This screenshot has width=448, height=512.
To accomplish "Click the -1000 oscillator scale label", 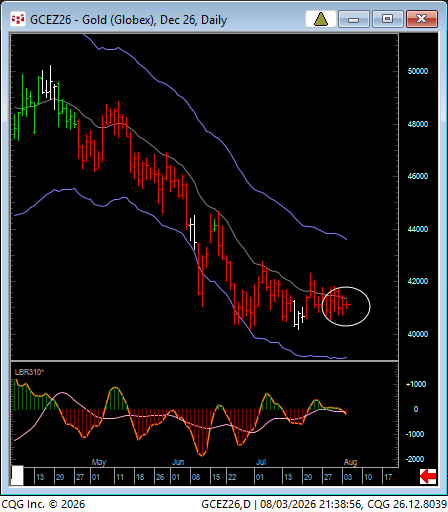I will (415, 434).
